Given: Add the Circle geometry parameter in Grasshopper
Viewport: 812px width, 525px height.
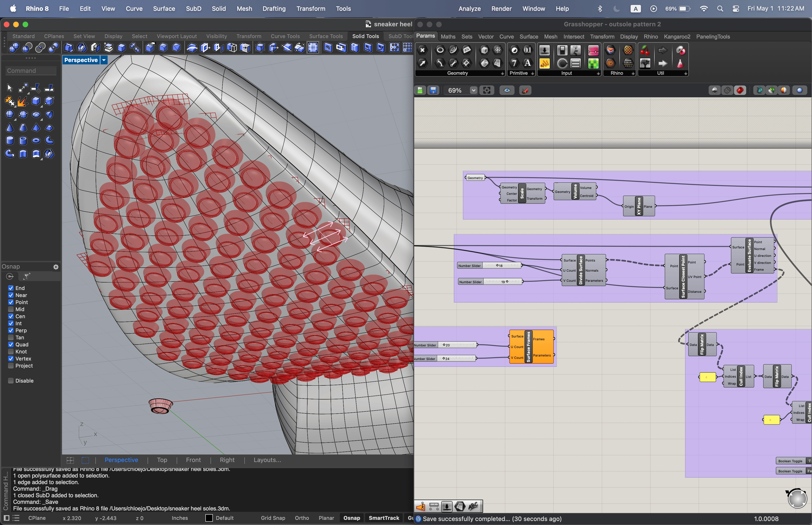Looking at the screenshot, I should coord(440,51).
